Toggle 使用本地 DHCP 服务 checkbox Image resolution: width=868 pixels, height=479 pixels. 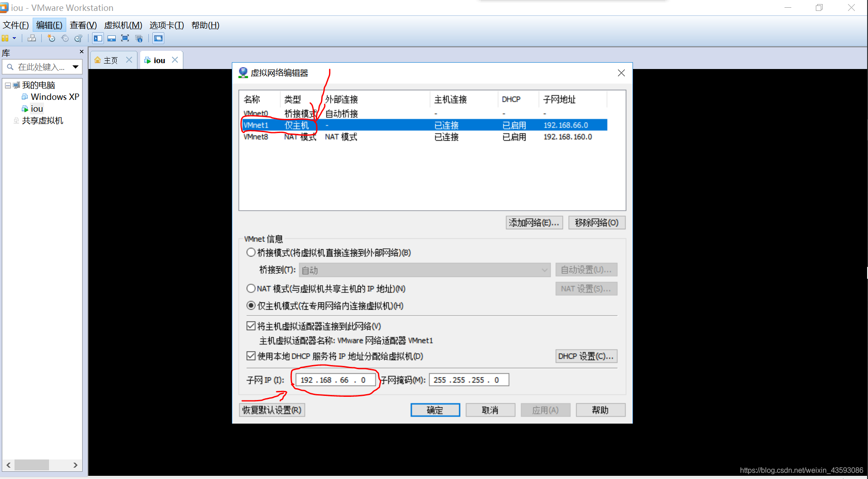251,356
